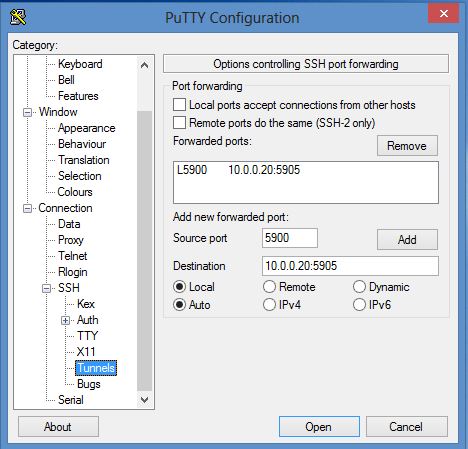The height and width of the screenshot is (449, 468).
Task: Select the IPv4 radio button
Action: 269,305
